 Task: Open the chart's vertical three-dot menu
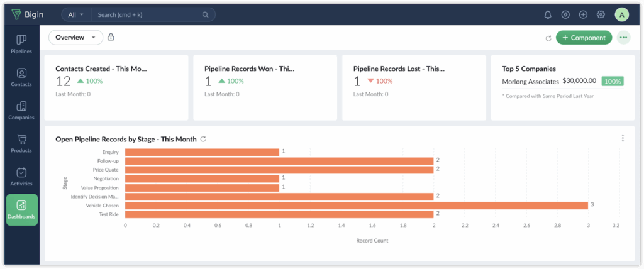(623, 138)
